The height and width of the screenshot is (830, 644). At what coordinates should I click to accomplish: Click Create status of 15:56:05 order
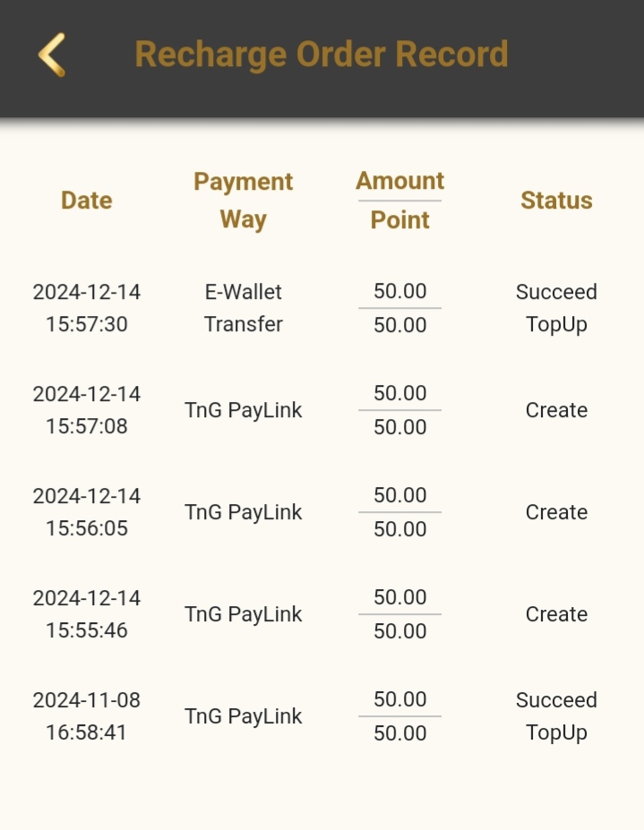(556, 512)
